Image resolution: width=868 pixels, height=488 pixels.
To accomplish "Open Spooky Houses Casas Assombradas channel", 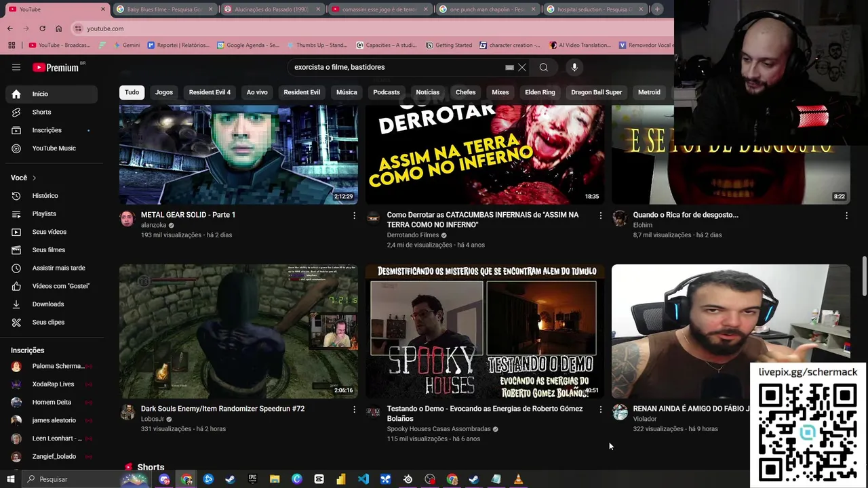I will point(439,429).
